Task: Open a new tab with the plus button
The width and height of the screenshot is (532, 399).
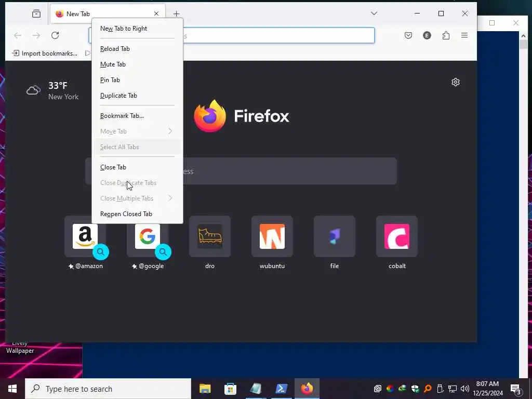Action: (x=177, y=14)
